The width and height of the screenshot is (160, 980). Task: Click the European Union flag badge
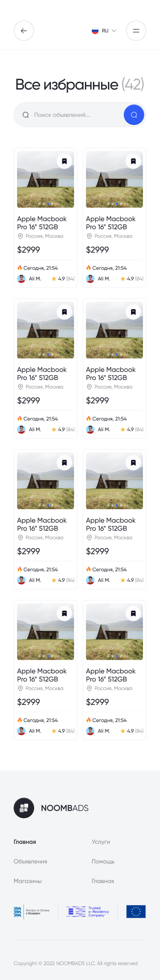[x=136, y=911]
